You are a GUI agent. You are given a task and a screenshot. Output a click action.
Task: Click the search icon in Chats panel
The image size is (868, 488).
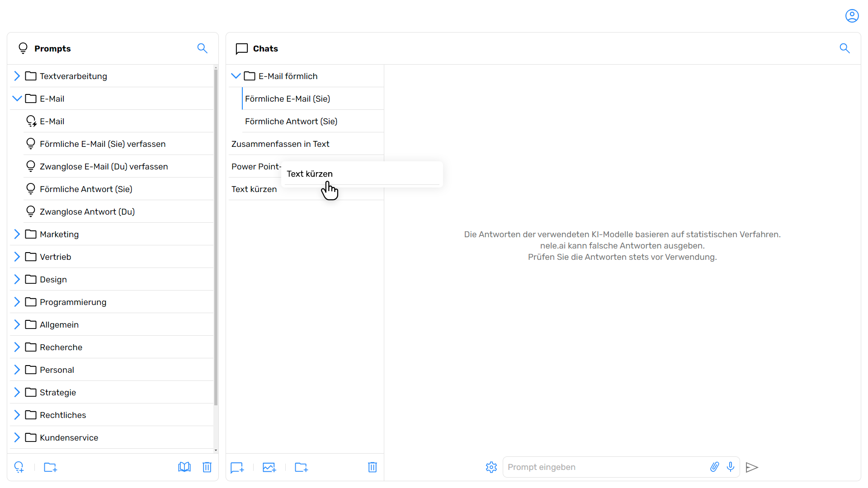click(845, 48)
